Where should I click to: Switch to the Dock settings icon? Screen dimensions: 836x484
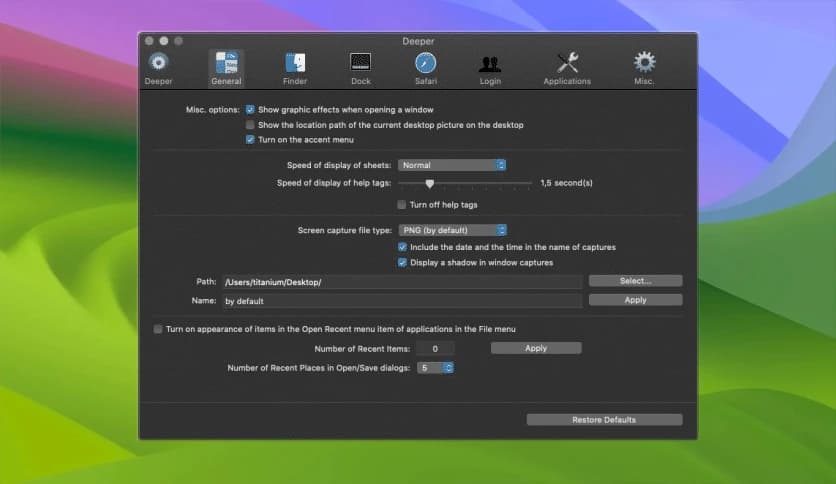[360, 63]
